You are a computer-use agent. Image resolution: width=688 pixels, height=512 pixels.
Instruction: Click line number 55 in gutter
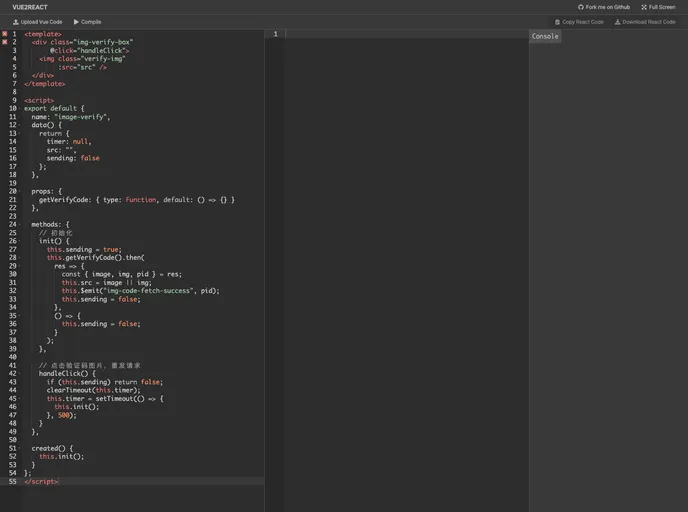pos(13,482)
